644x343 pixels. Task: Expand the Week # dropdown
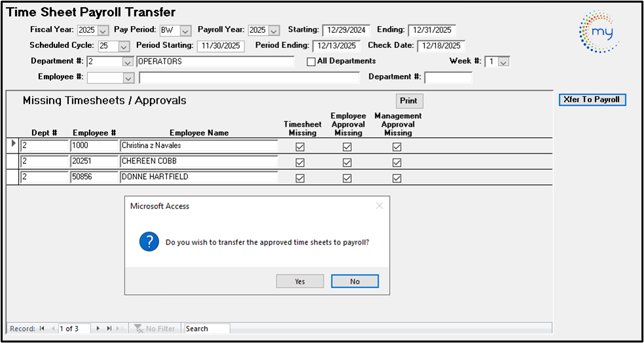pyautogui.click(x=503, y=62)
